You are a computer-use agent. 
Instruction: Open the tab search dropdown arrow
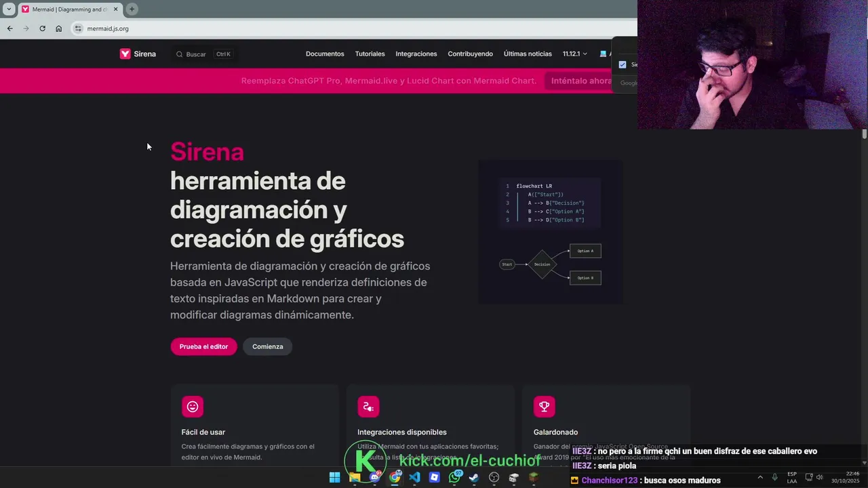tap(9, 9)
